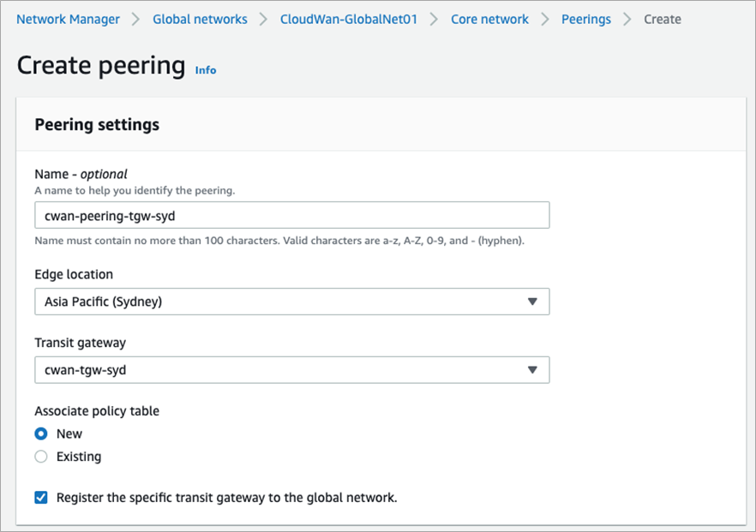Click the selected New policy table radio indicator
Screen dimensions: 756x532
point(40,433)
